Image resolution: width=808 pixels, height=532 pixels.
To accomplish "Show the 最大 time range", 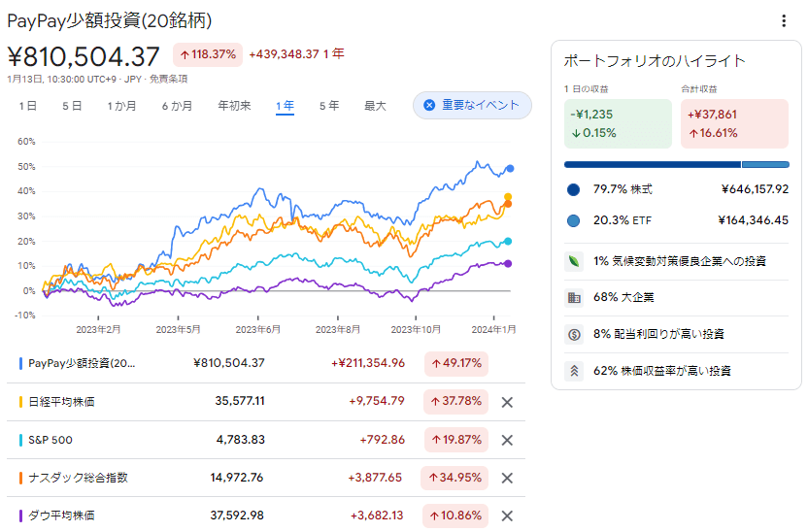I will coord(375,106).
